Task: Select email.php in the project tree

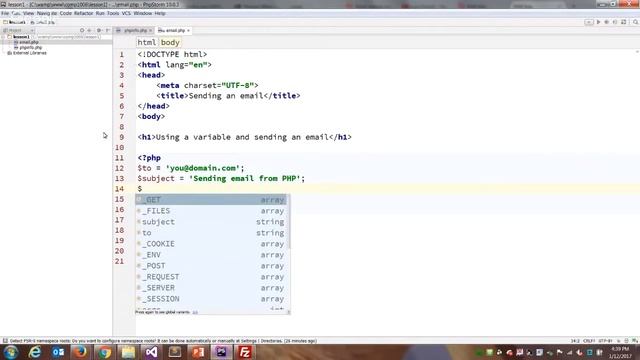Action: tap(29, 42)
